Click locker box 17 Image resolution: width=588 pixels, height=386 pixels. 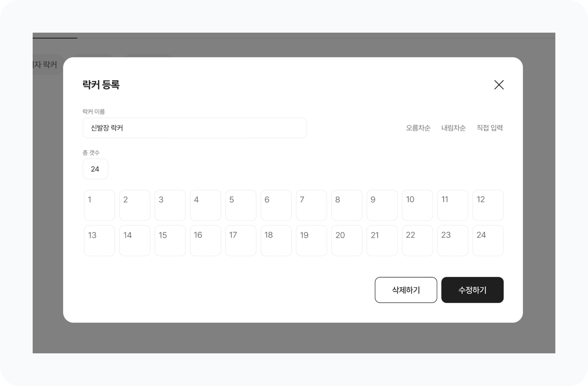[x=241, y=241]
